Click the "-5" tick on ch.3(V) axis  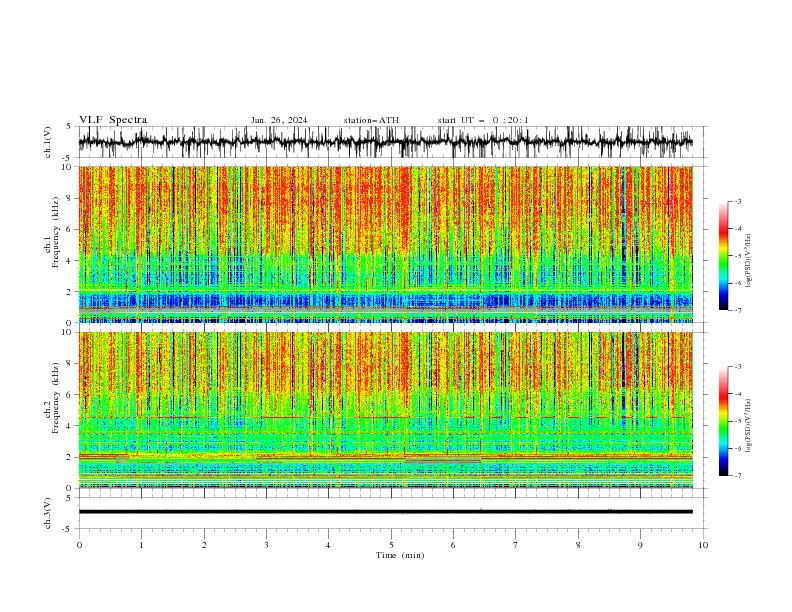(68, 529)
